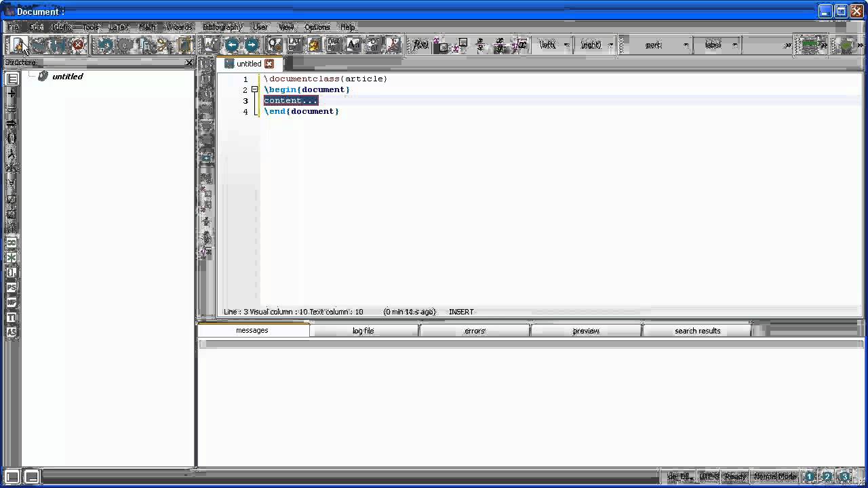
Task: Create a new document via toolbar icon
Action: [20, 45]
